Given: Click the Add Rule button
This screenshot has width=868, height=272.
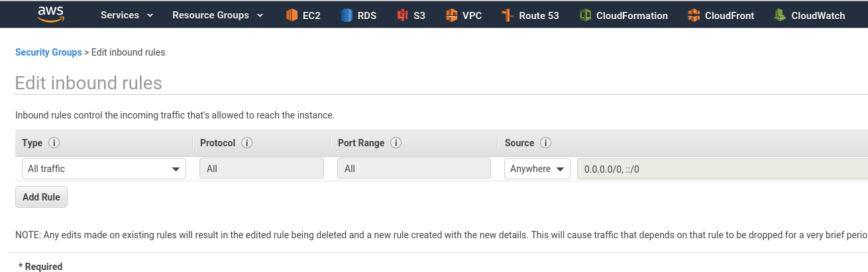Looking at the screenshot, I should click(42, 197).
